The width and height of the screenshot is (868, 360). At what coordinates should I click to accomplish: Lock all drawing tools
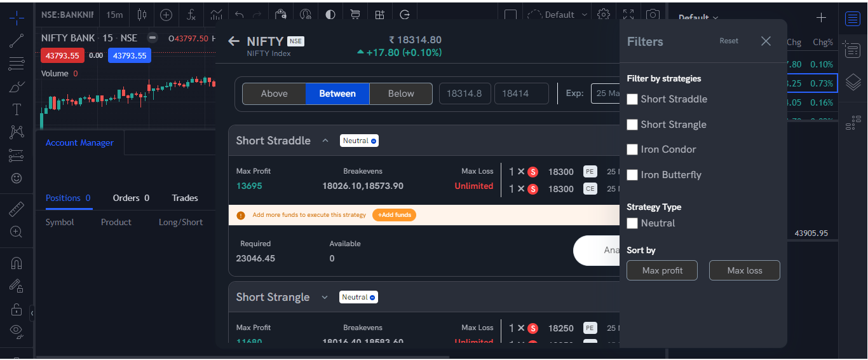tap(17, 309)
